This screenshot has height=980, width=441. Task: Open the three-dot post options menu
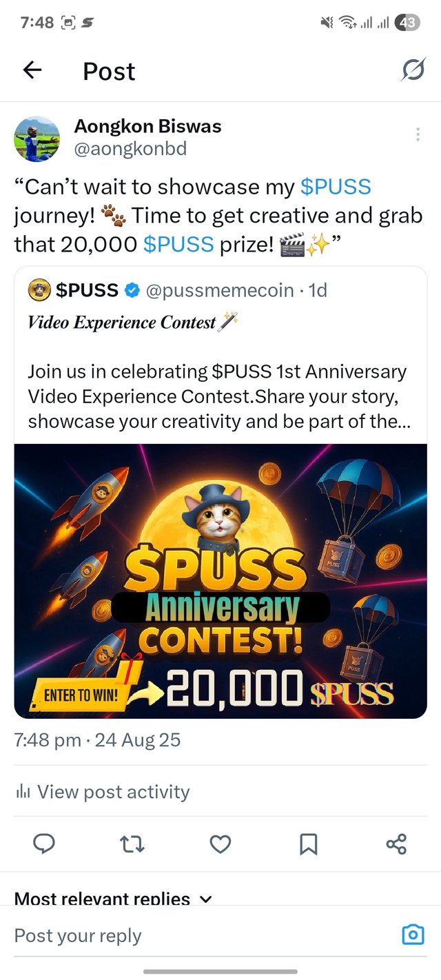[418, 134]
